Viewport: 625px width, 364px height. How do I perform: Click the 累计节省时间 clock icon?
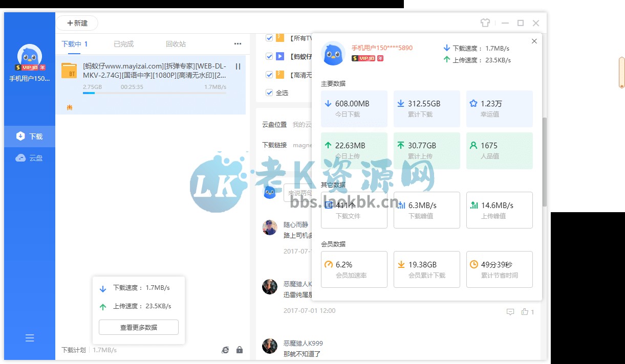[x=473, y=264]
